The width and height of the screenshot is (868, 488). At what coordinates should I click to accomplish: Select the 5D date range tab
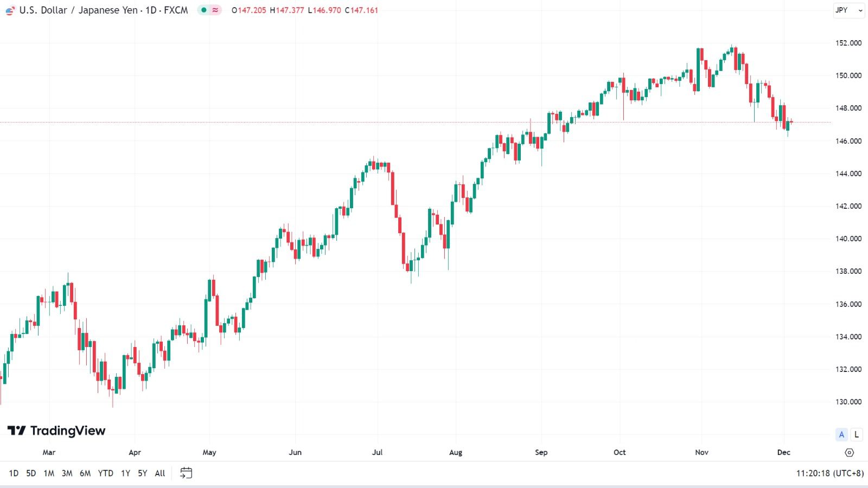(31, 473)
